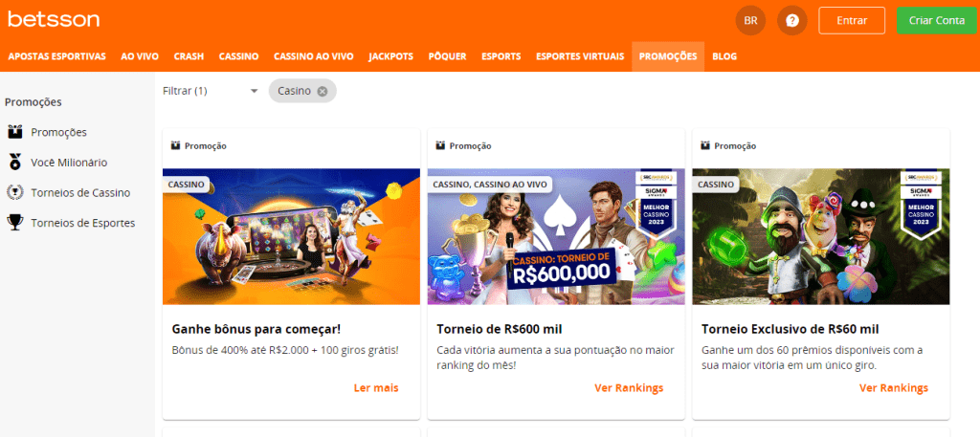
Task: Open the BLOG menu item
Action: [x=724, y=56]
